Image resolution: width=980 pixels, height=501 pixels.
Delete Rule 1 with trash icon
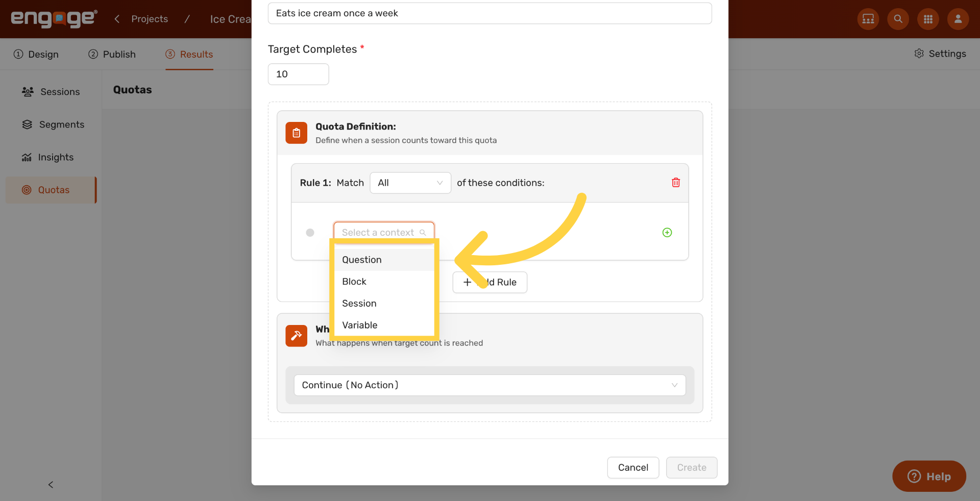676,183
